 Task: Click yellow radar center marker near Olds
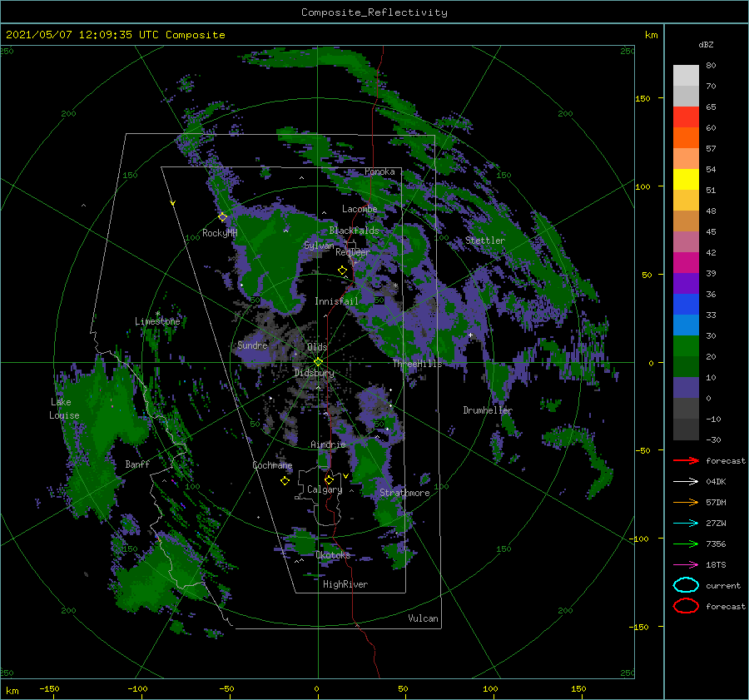[x=318, y=362]
